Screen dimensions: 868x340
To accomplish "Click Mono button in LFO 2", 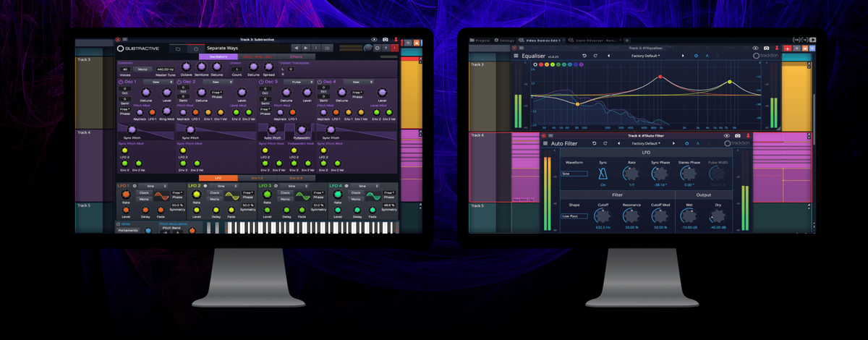I will tap(215, 199).
